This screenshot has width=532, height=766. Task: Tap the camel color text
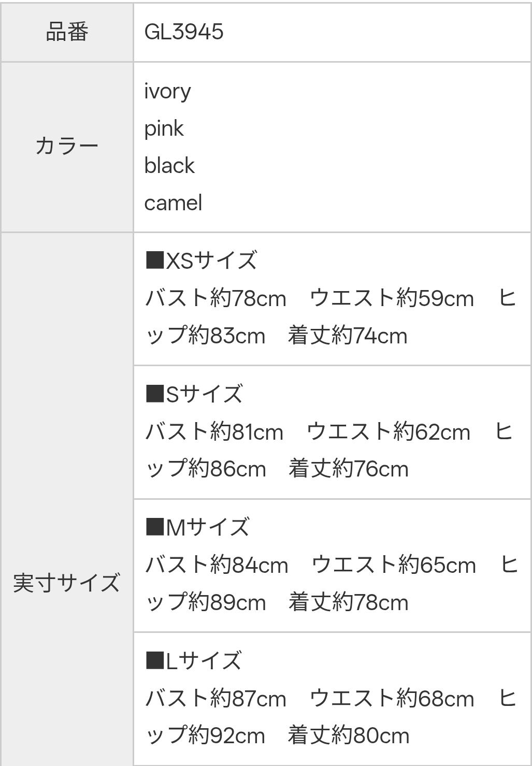pos(173,203)
